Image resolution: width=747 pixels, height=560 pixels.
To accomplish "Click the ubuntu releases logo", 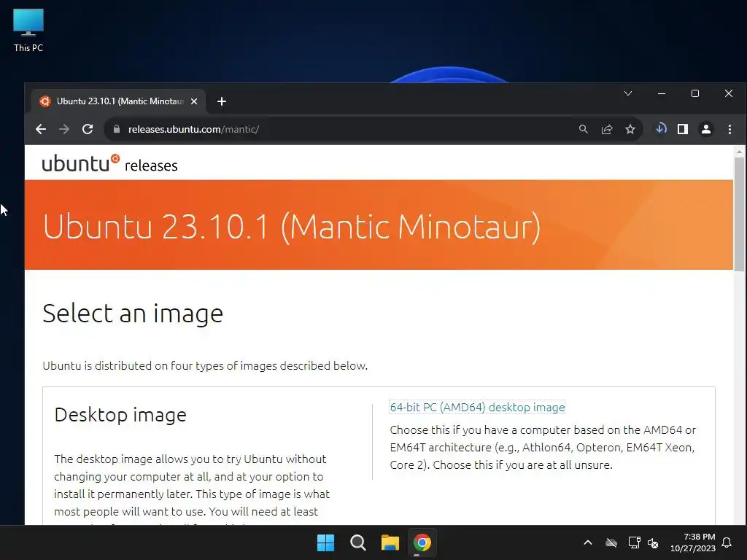I will pos(109,163).
